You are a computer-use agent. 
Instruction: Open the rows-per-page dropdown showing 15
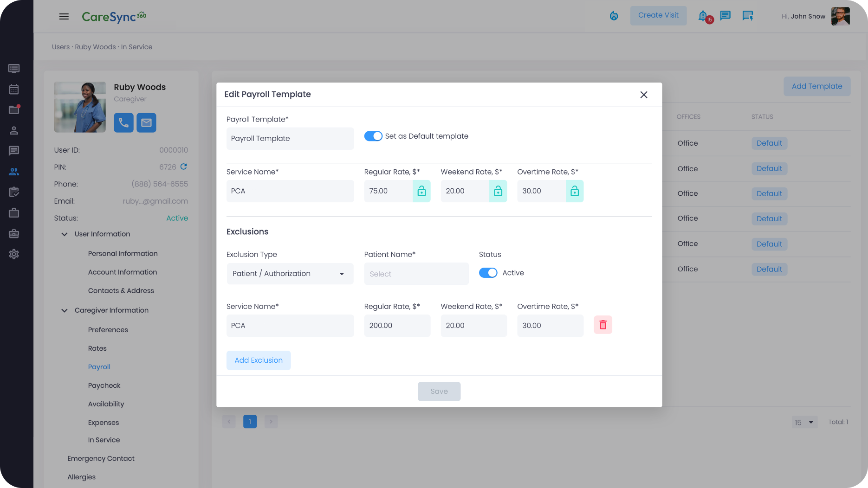coord(804,422)
